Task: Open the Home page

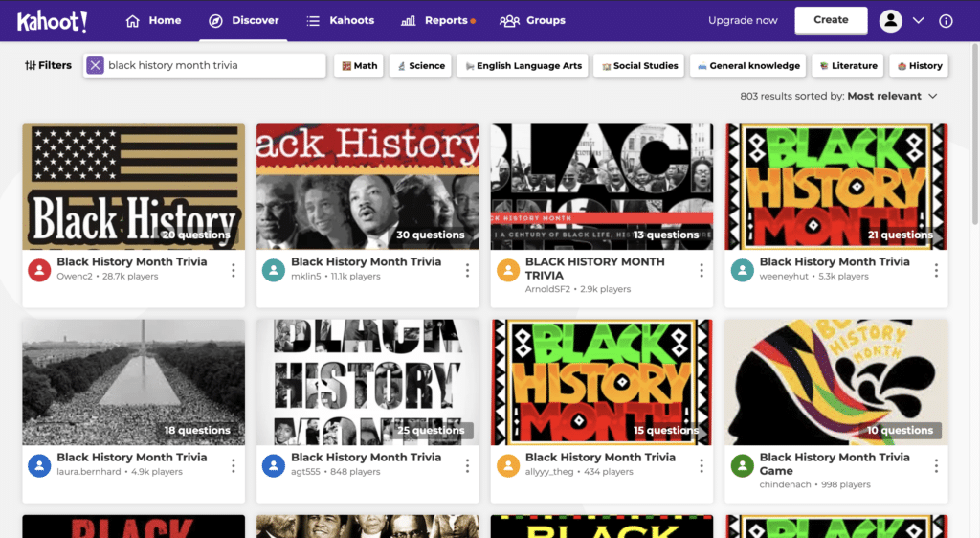Action: [x=153, y=21]
